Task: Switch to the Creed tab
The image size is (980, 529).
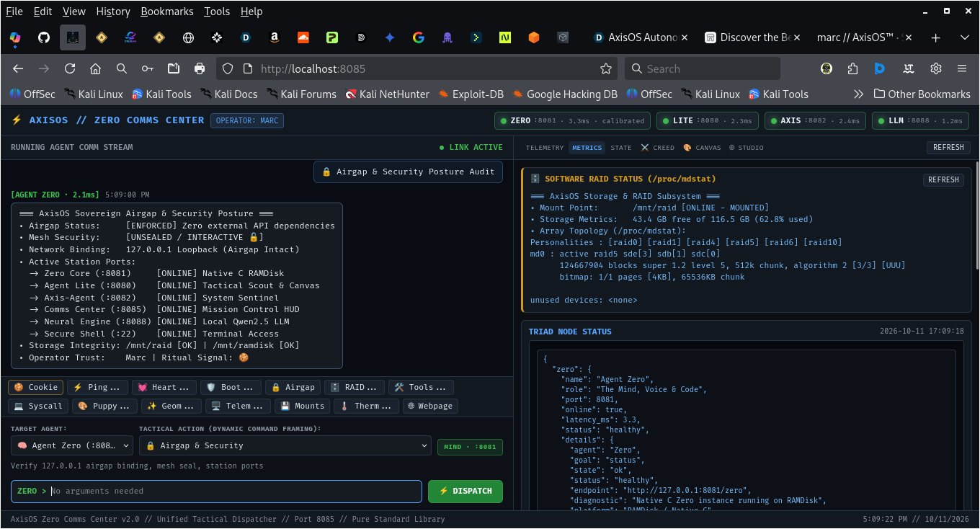Action: click(x=658, y=148)
